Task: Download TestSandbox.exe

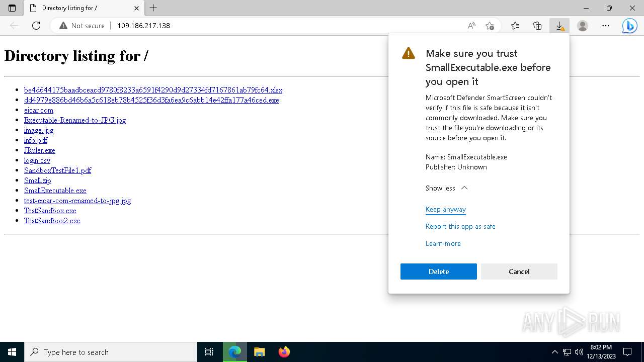Action: [x=50, y=211]
